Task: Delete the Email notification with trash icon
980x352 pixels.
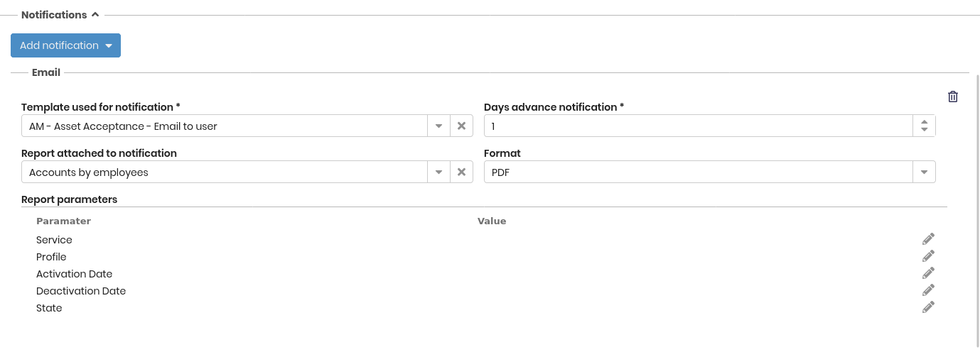Action: point(953,97)
